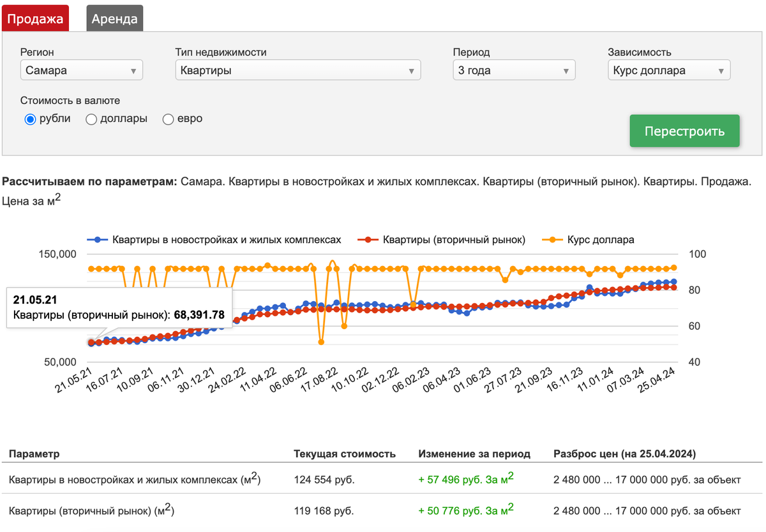
Task: Click the green Перестроить button
Action: coord(684,131)
